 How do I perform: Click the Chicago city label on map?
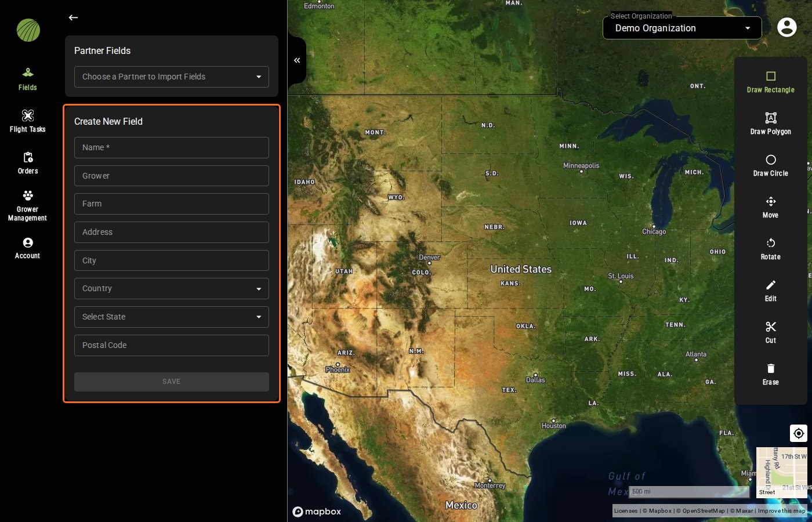pos(654,231)
